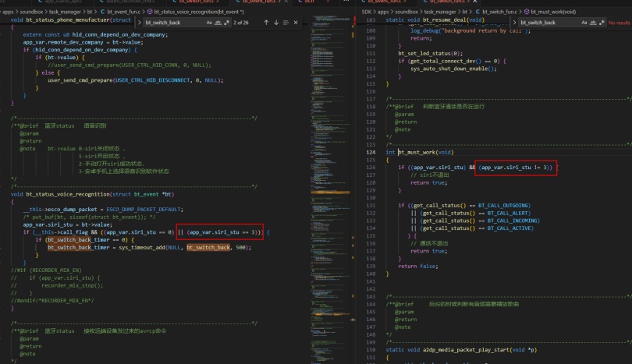Toggle Match Whole Word in right find box
Screen dimensions: 632x364
593,23
